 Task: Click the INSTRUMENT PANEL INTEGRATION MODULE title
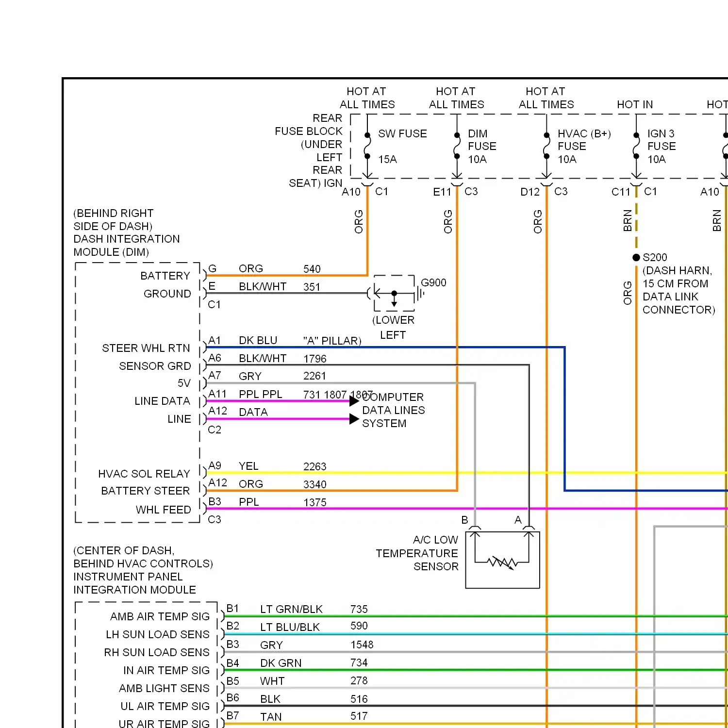(x=135, y=583)
